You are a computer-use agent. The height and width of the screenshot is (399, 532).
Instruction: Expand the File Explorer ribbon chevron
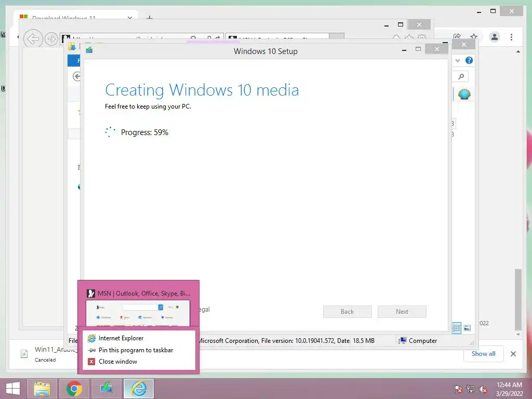(x=457, y=60)
